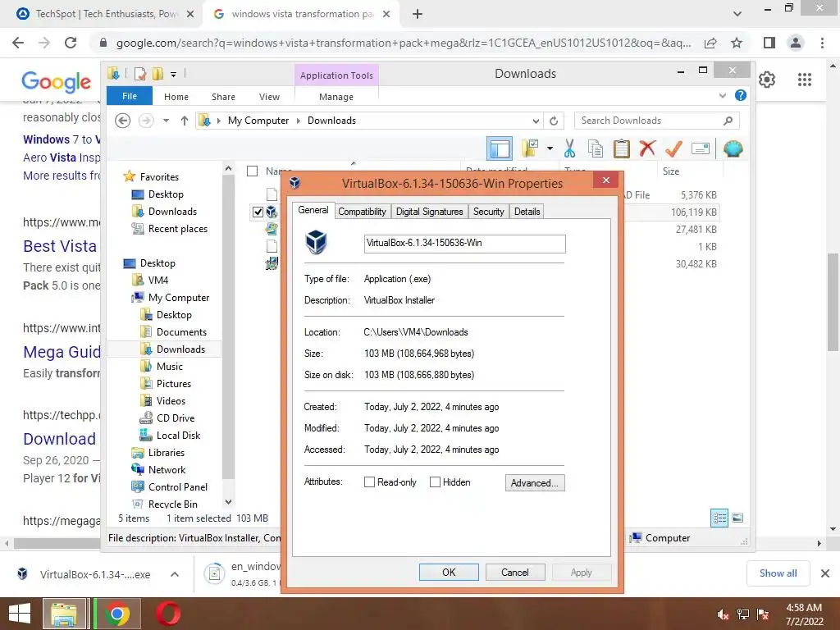Switch to details view icon in status bar
The image size is (840, 630).
[x=719, y=518]
